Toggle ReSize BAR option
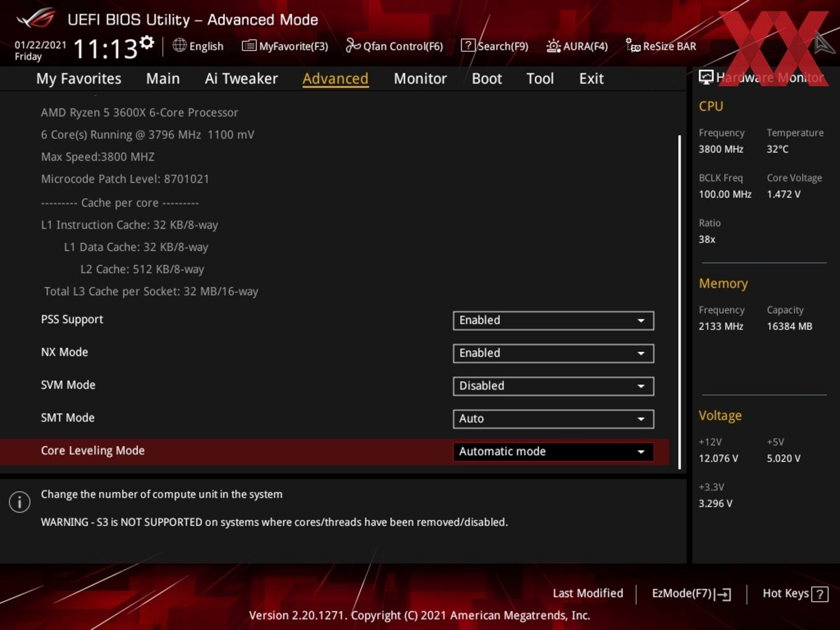 (670, 46)
